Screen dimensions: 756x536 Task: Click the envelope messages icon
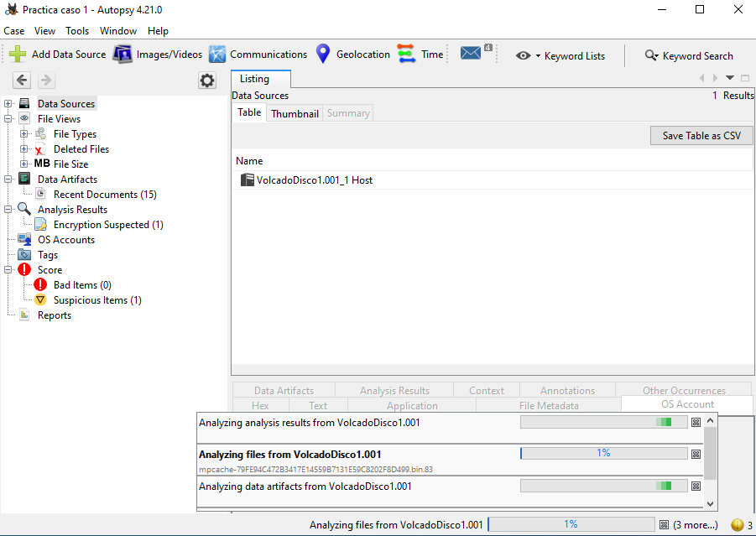[472, 54]
